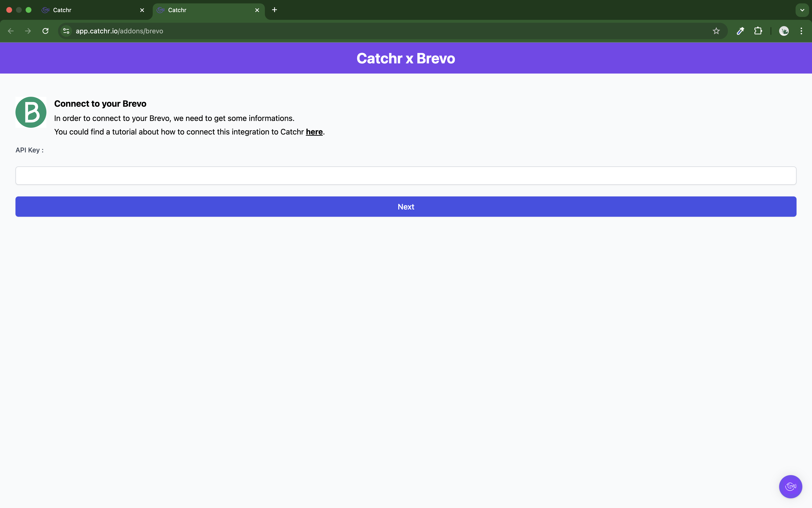Open the eyedropper extension icon

740,31
